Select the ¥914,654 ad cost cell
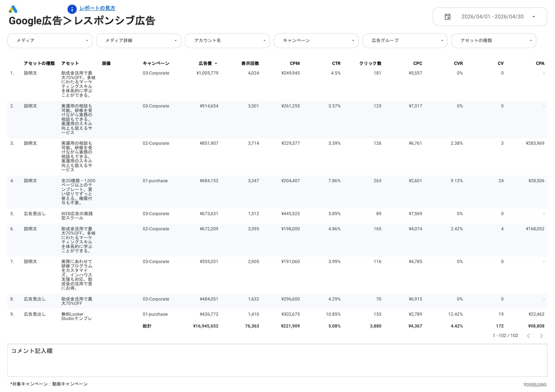 click(209, 106)
